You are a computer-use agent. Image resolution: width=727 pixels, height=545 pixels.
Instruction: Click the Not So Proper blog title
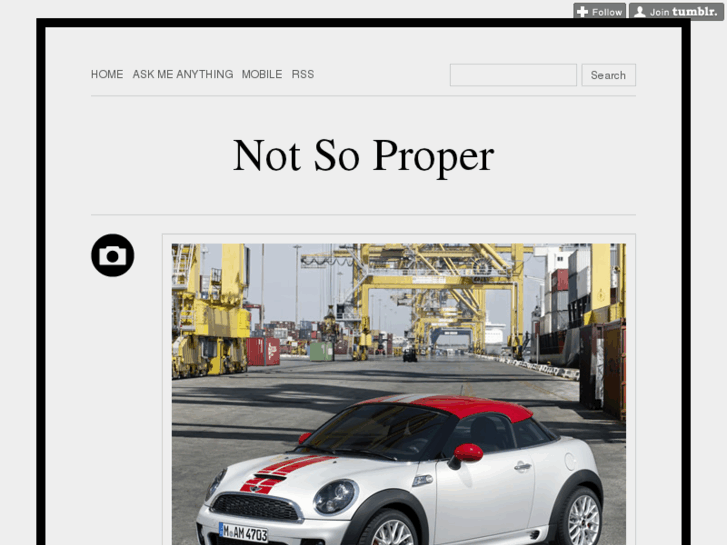tap(364, 156)
